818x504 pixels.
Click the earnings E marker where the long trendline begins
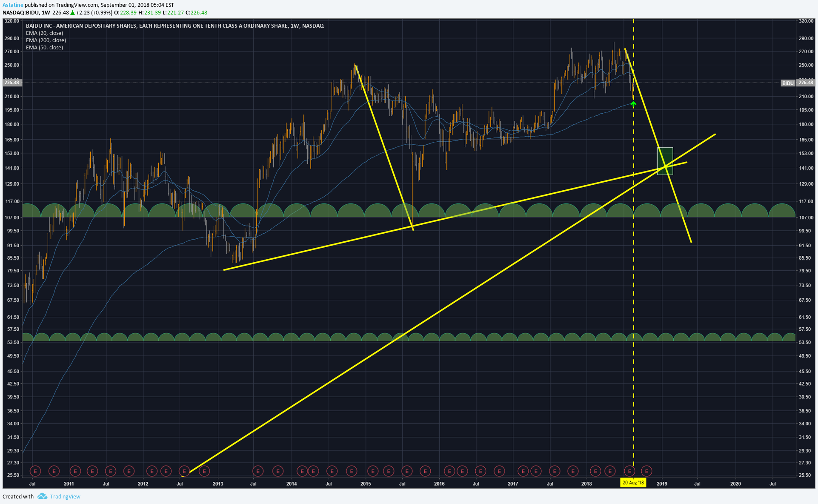click(x=184, y=471)
